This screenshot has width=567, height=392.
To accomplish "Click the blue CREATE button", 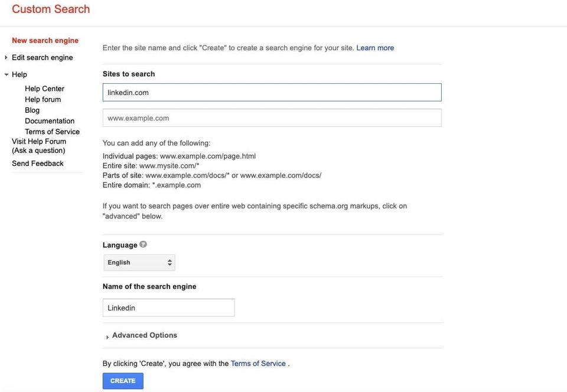I will click(123, 381).
